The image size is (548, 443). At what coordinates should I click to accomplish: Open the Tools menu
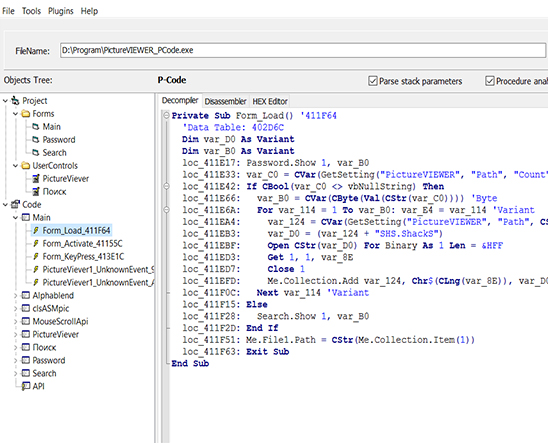click(x=31, y=11)
